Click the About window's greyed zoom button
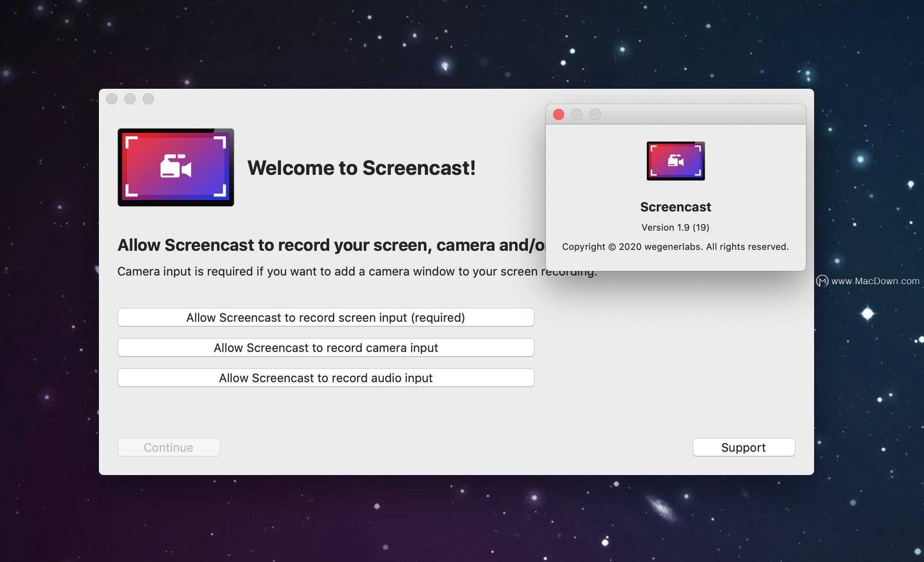 595,114
